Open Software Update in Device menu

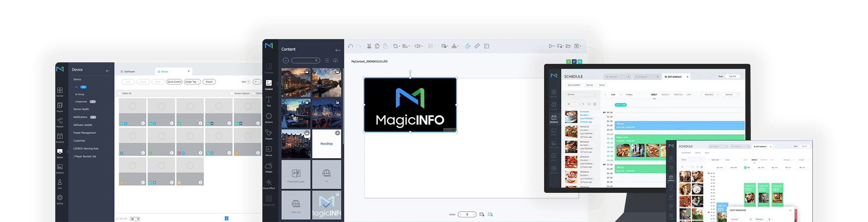(x=82, y=125)
